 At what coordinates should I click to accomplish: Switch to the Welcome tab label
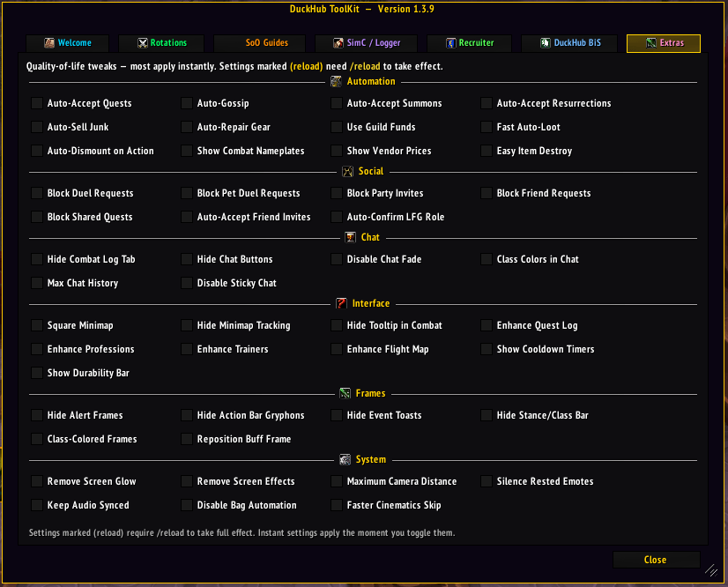[x=75, y=43]
